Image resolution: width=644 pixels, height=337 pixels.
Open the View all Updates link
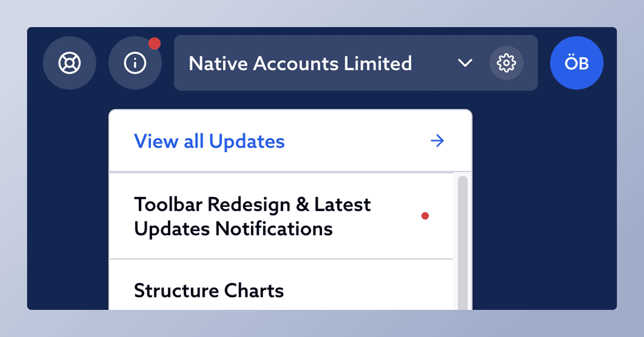[209, 141]
